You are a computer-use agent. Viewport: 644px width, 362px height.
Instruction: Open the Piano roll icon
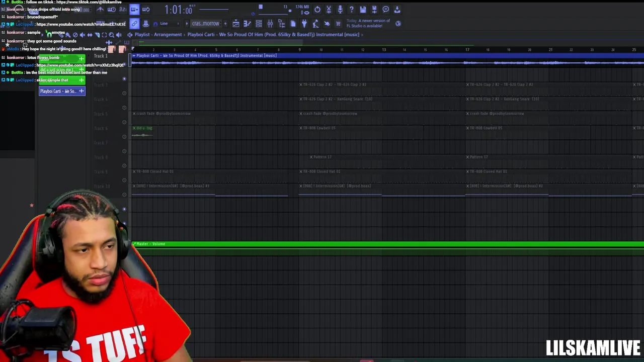pyautogui.click(x=247, y=24)
